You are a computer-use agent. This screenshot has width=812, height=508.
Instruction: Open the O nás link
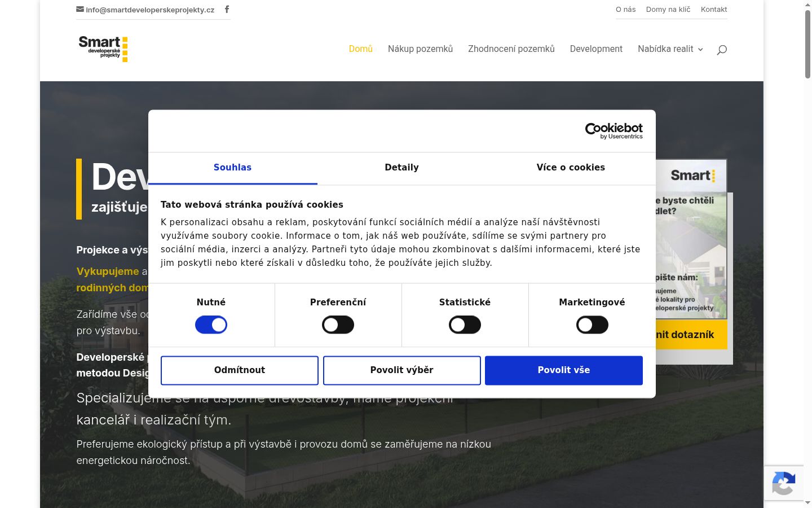pos(626,10)
